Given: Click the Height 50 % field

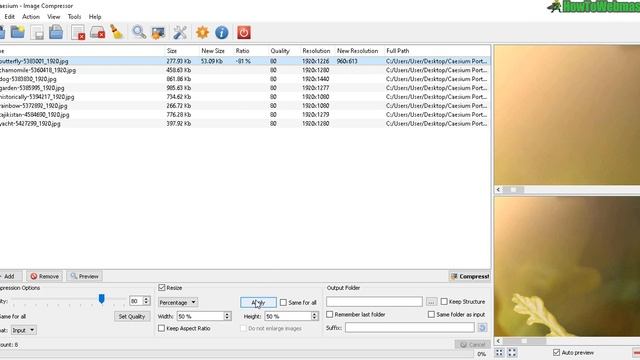Looking at the screenshot, I should coord(287,316).
